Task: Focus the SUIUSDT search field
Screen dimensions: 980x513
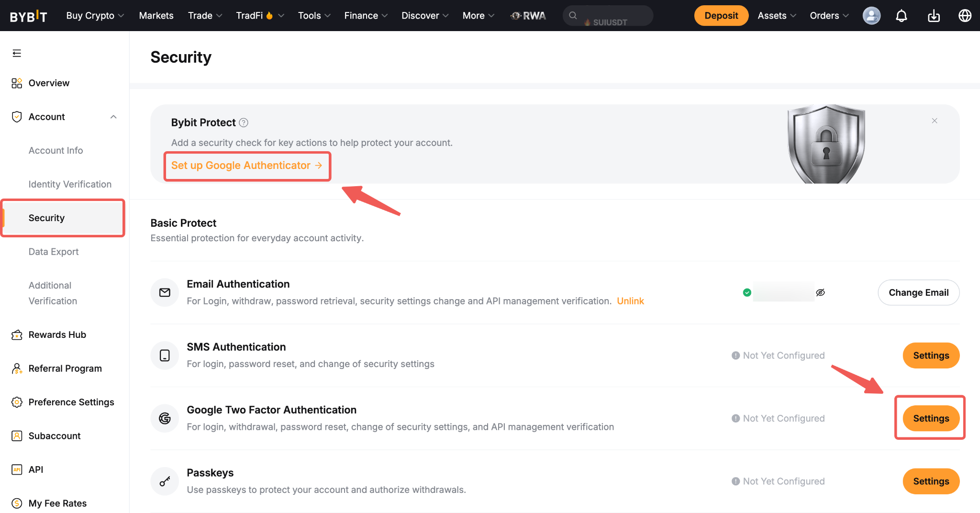Action: [608, 16]
